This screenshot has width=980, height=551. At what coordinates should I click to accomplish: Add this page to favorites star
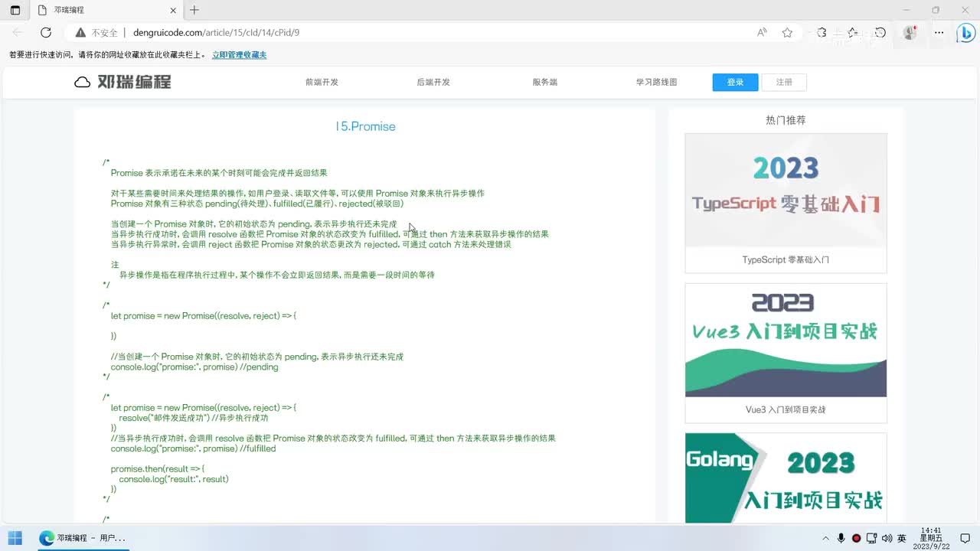coord(787,33)
